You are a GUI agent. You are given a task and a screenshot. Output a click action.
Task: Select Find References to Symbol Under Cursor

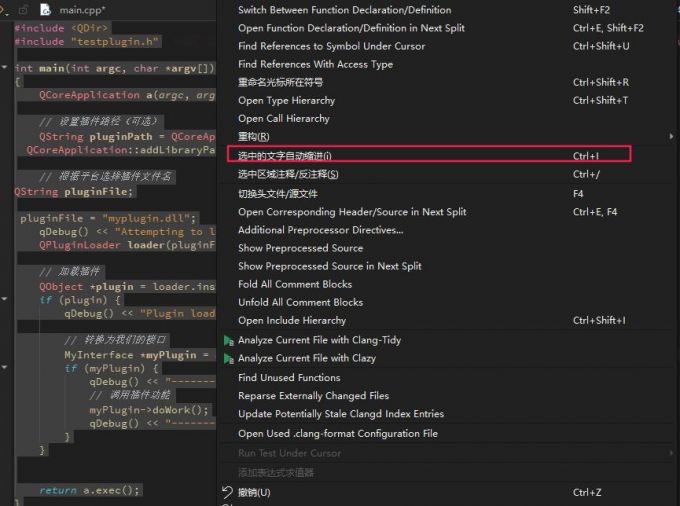coord(331,46)
